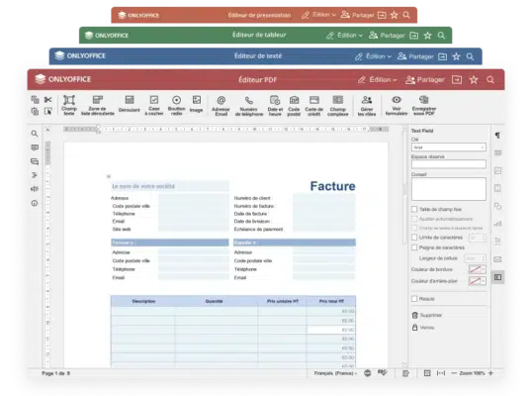The image size is (532, 396).
Task: Toggle the multi-line text field checkbox
Action: (x=414, y=228)
